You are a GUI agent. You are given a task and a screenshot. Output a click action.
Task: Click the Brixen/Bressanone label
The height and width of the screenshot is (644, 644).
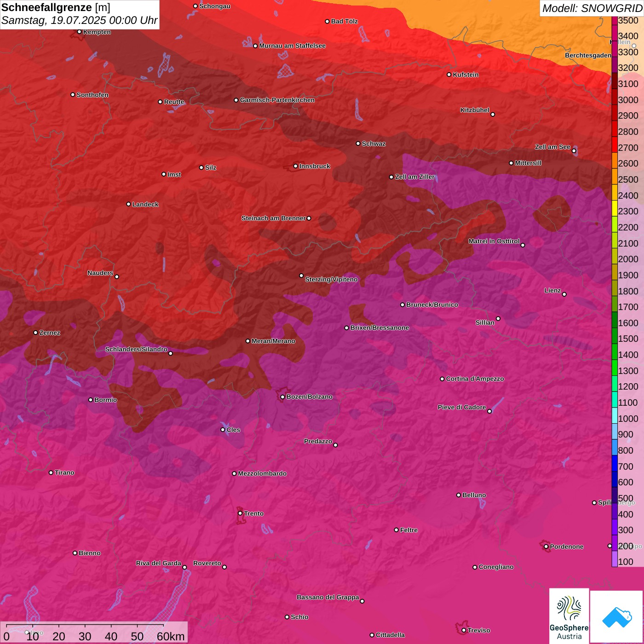tap(379, 328)
